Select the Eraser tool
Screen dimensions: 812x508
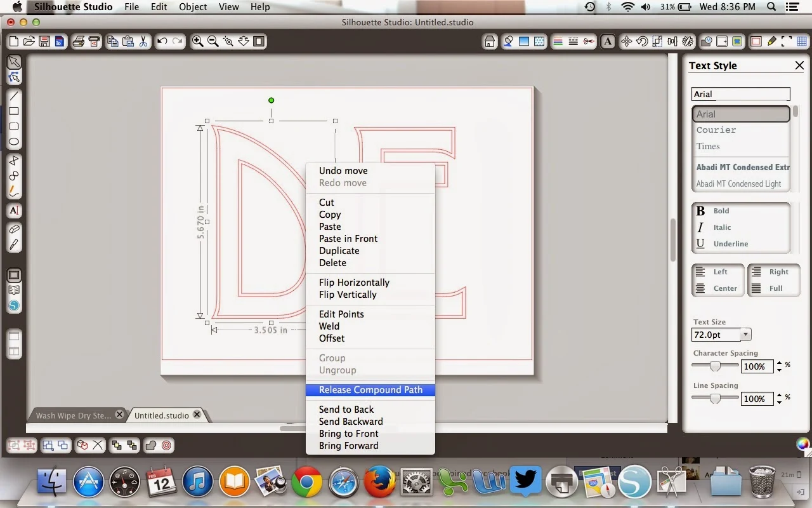14,229
